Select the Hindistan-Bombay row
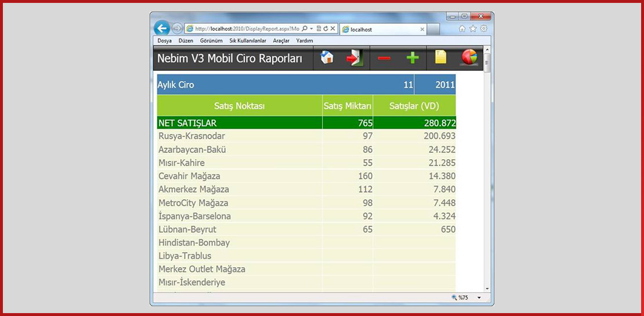Screen dimensions: 644x316 (x=306, y=242)
